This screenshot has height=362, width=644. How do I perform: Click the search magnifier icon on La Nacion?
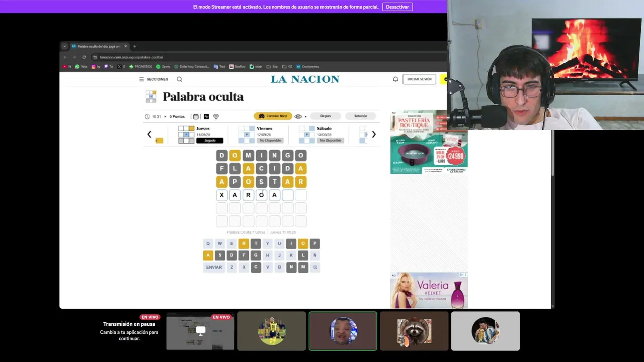coord(179,79)
